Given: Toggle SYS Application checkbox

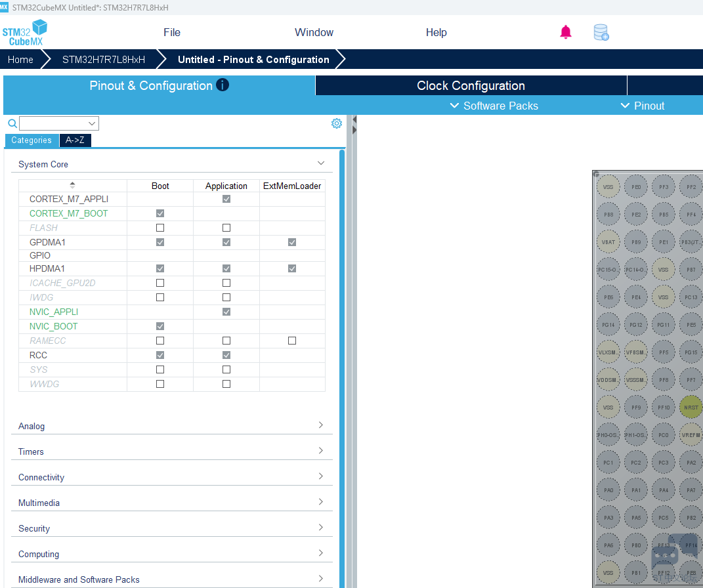Looking at the screenshot, I should [226, 369].
